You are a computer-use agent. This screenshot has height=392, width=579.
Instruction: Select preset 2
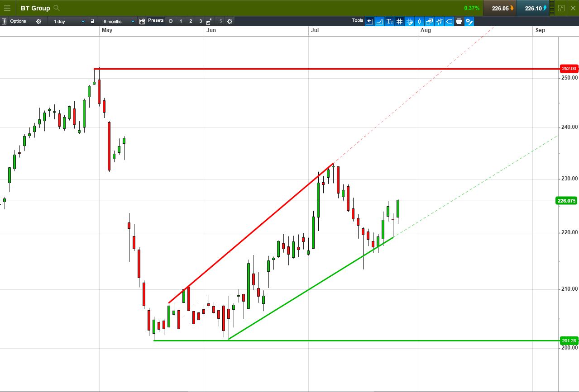191,21
